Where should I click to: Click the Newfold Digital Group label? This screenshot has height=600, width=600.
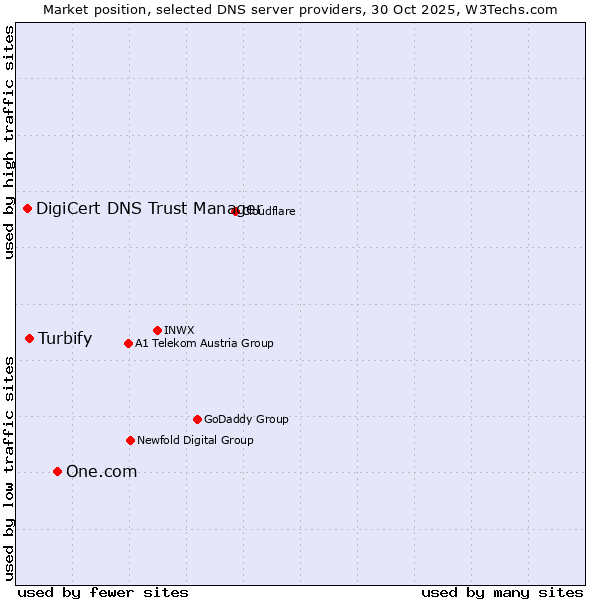coord(195,440)
